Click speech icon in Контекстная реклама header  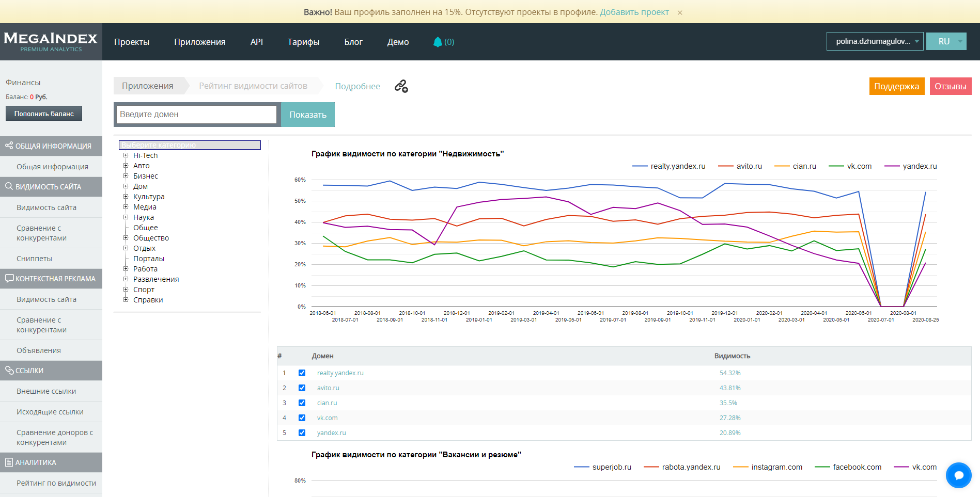click(x=9, y=278)
